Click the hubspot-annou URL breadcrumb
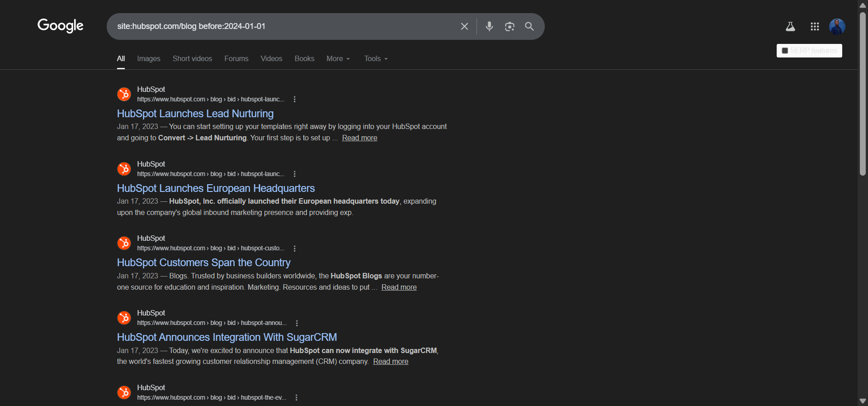The image size is (868, 406). click(x=212, y=323)
